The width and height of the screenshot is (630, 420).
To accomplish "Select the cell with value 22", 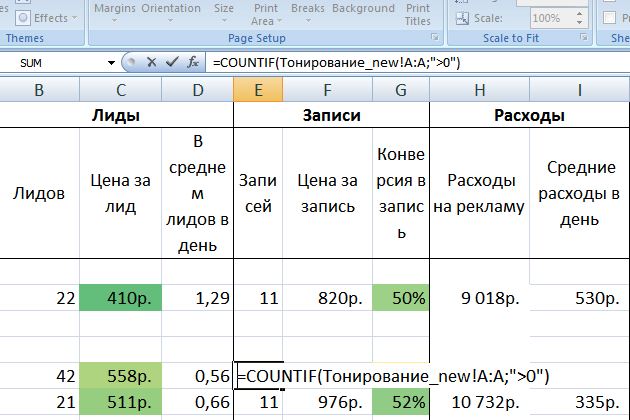I will 39,298.
